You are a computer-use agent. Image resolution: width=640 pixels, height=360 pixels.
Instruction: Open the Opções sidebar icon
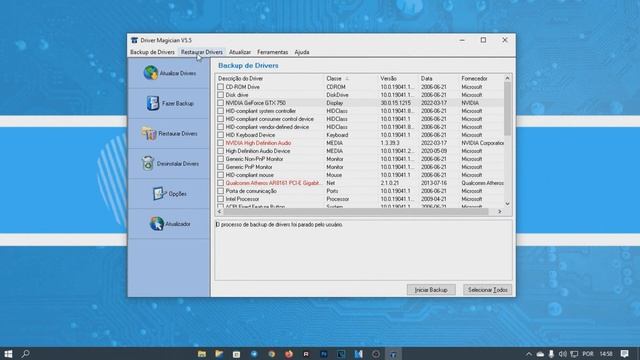[159, 193]
